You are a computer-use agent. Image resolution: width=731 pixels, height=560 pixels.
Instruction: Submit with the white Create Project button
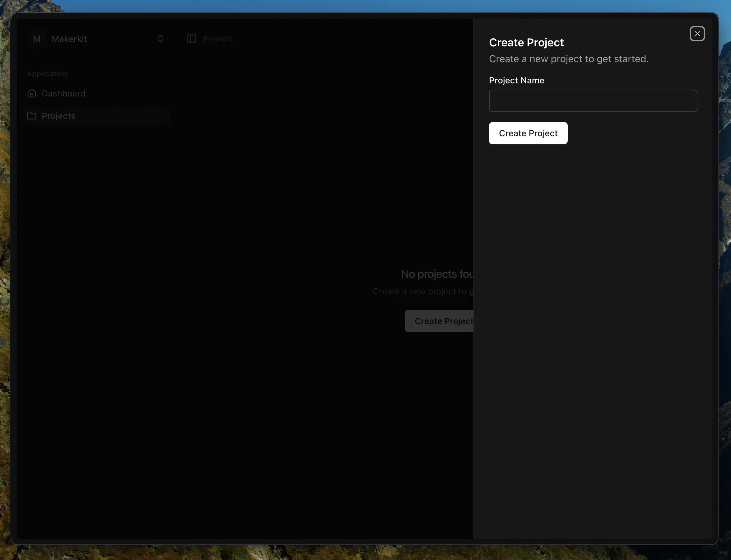(x=528, y=133)
